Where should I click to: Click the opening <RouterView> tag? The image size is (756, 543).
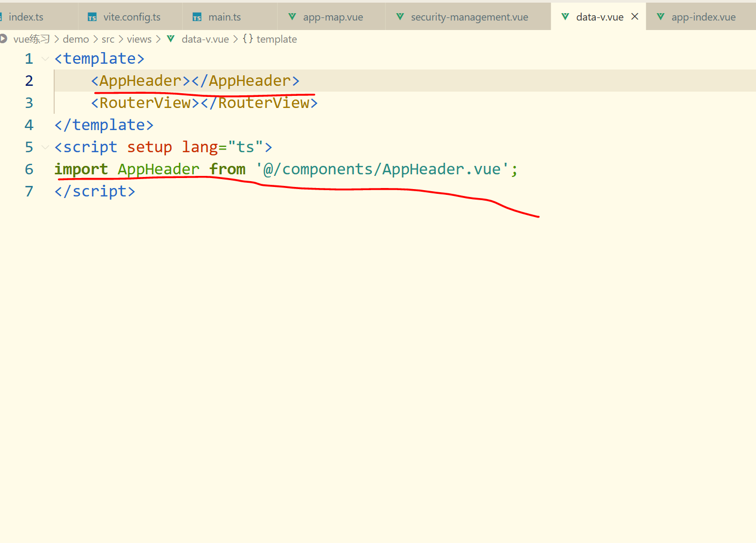pos(145,103)
